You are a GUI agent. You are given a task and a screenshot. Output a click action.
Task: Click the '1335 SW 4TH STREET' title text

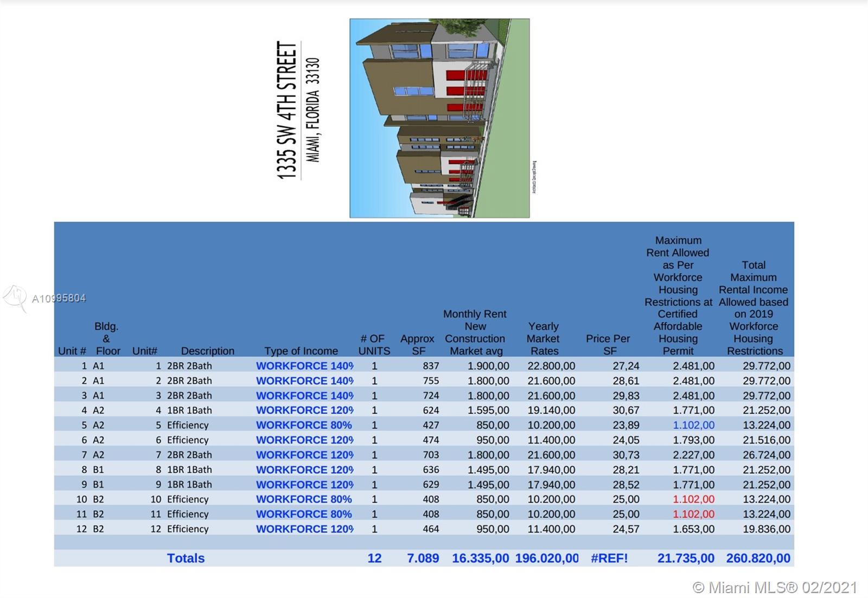[288, 110]
